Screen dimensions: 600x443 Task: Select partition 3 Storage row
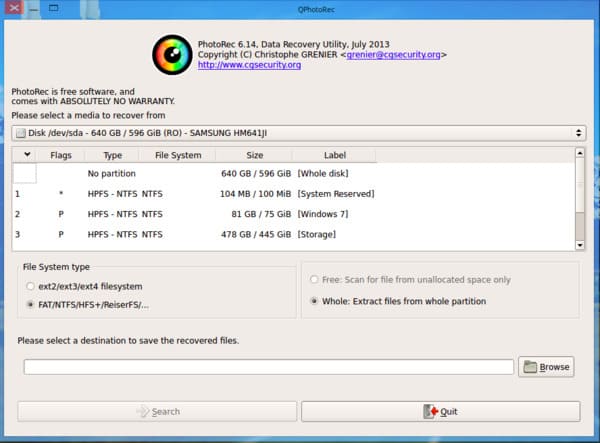[293, 235]
